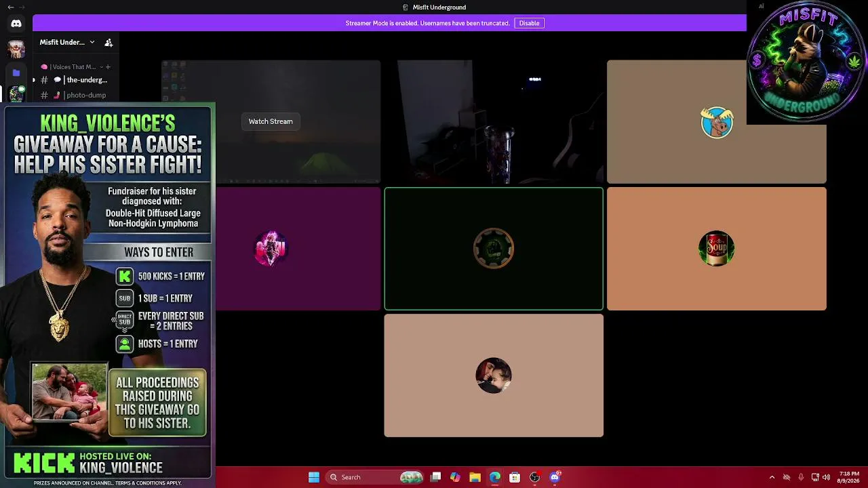Go back with the navigation back arrow
868x488 pixels.
[x=10, y=7]
